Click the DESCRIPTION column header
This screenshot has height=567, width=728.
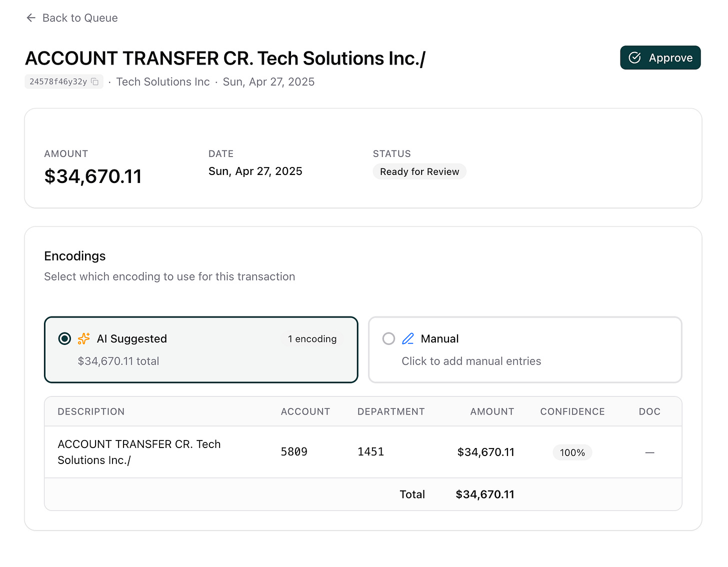[91, 411]
